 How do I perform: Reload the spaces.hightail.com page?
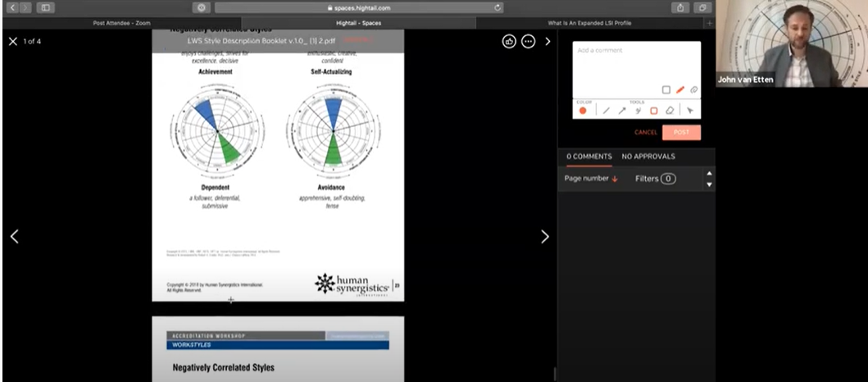point(498,7)
